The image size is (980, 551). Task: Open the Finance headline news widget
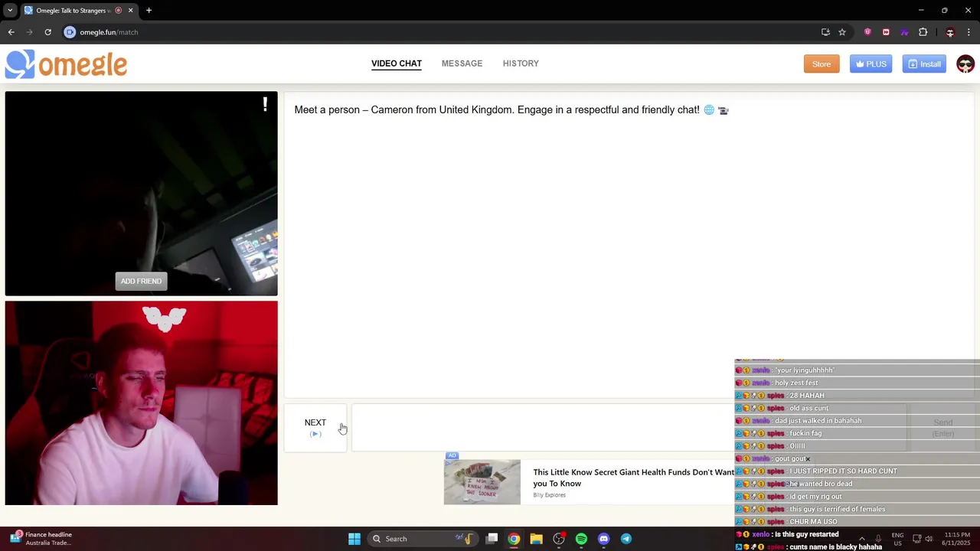coord(42,539)
